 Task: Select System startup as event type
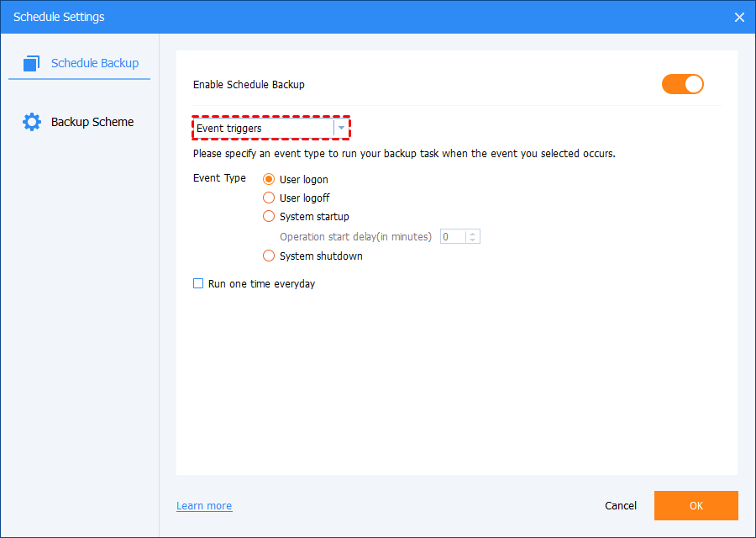[x=269, y=216]
